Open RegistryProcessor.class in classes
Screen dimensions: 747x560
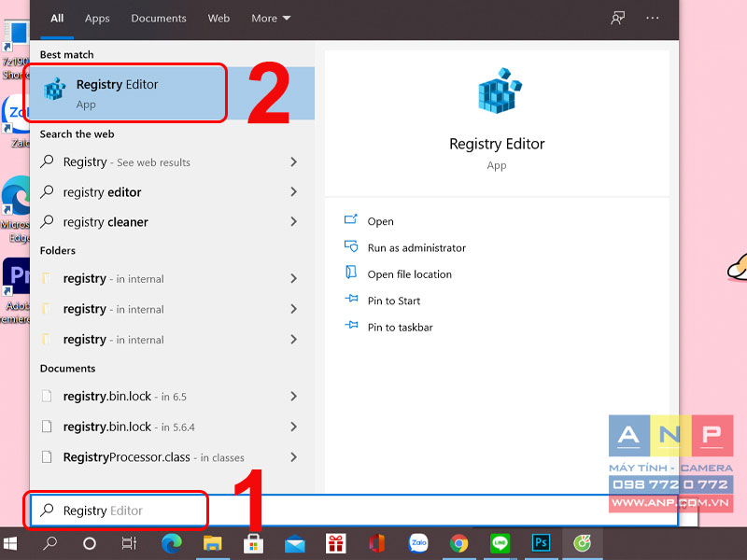click(172, 457)
